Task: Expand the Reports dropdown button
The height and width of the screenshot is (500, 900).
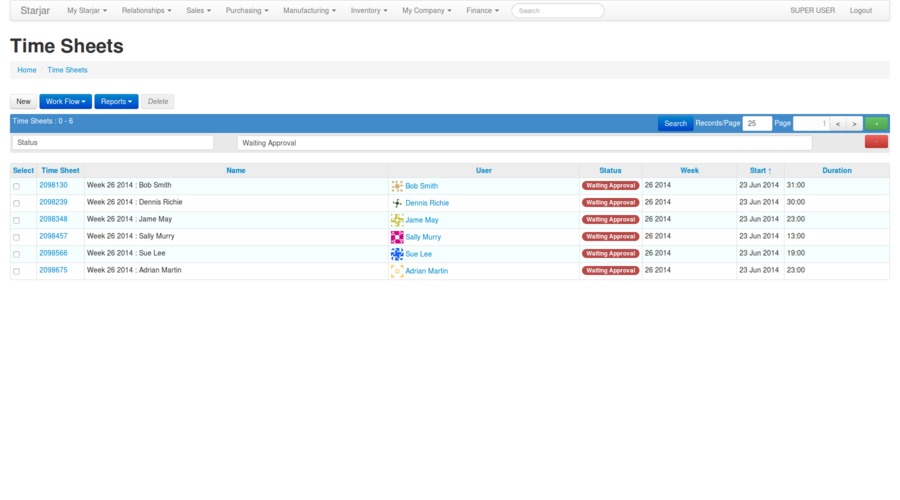Action: pyautogui.click(x=116, y=102)
